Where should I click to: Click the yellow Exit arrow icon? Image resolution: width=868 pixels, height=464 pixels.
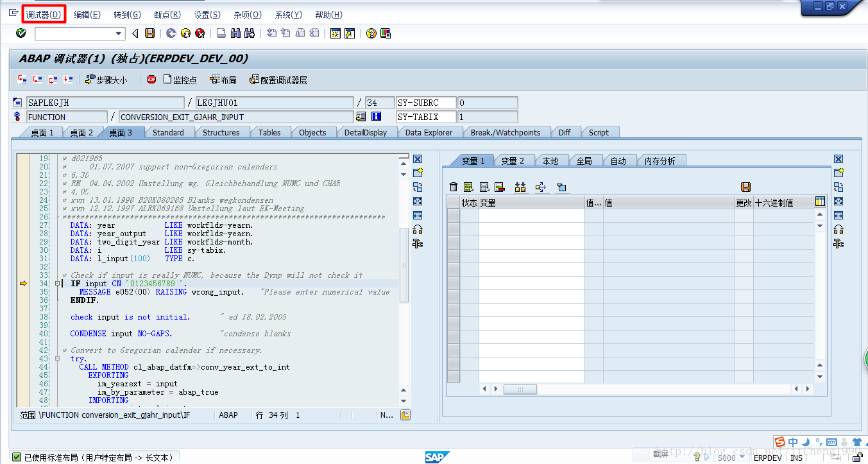(x=185, y=33)
